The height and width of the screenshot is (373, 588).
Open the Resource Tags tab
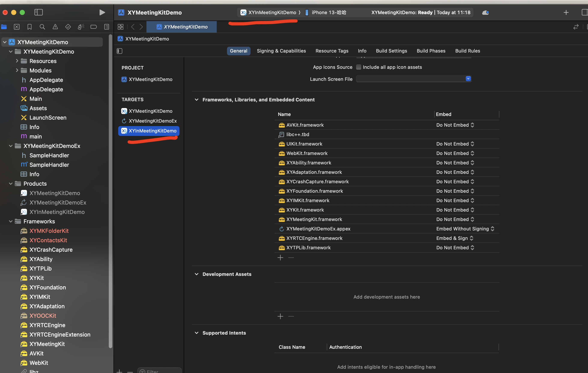coord(332,51)
